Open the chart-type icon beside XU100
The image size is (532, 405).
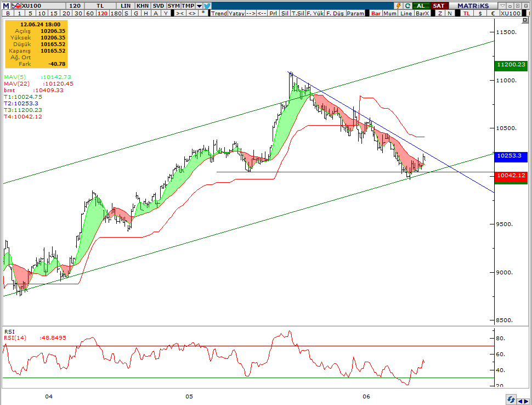[15, 6]
